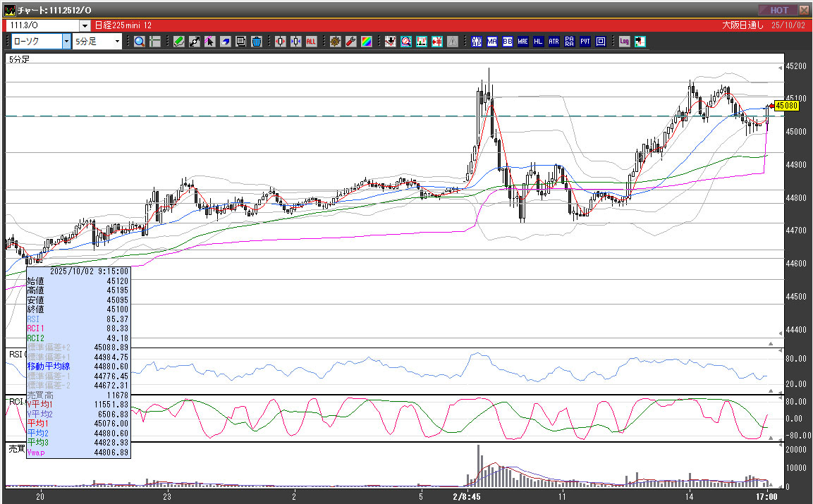Click the HL high-low indicator button
The width and height of the screenshot is (813, 504).
539,42
